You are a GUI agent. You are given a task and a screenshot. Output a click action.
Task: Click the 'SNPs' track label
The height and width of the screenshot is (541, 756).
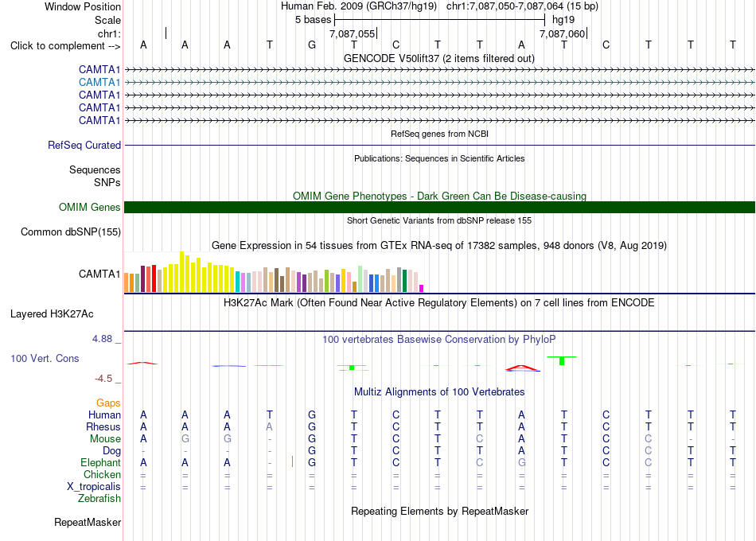(107, 182)
